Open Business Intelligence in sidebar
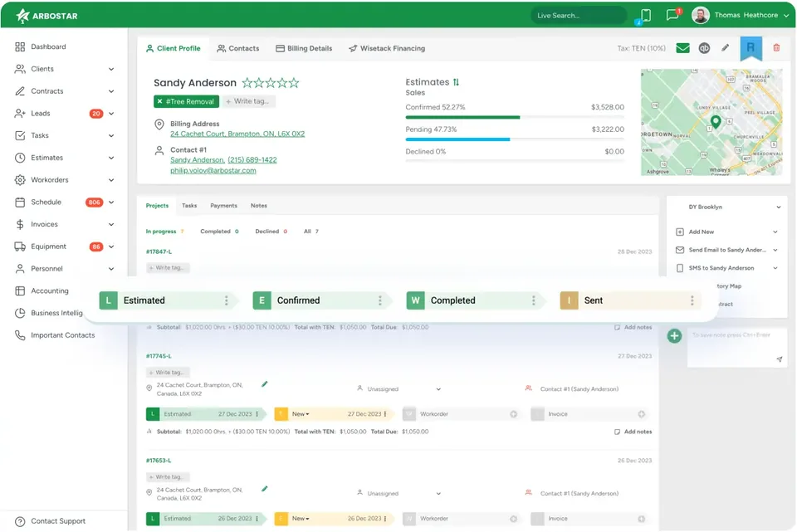The width and height of the screenshot is (797, 532). 56,313
